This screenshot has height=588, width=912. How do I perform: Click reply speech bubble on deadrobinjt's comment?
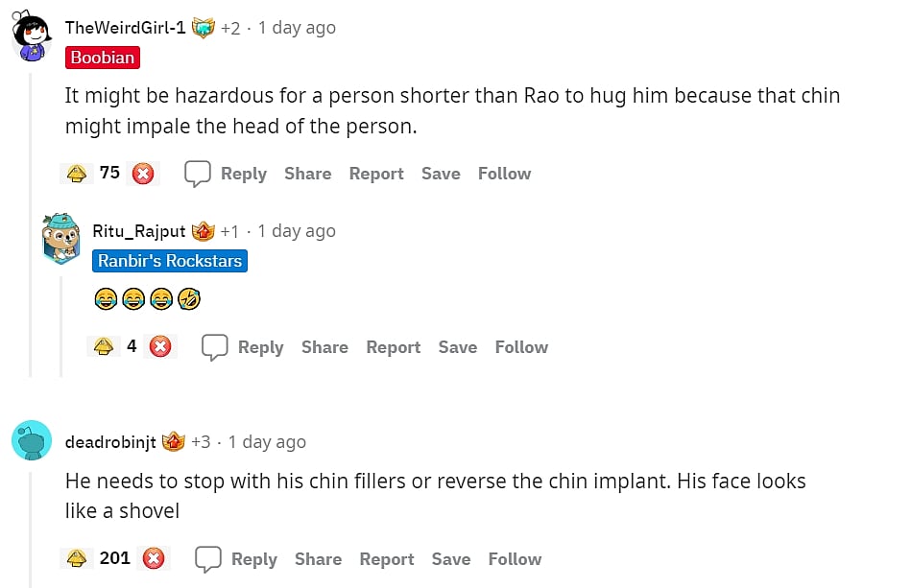pos(208,558)
